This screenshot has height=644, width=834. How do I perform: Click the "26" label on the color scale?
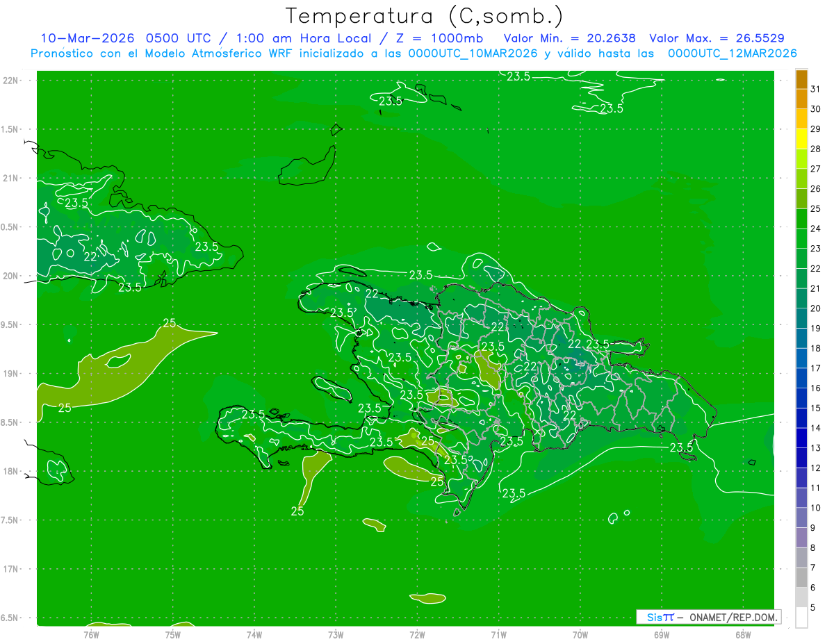click(815, 189)
